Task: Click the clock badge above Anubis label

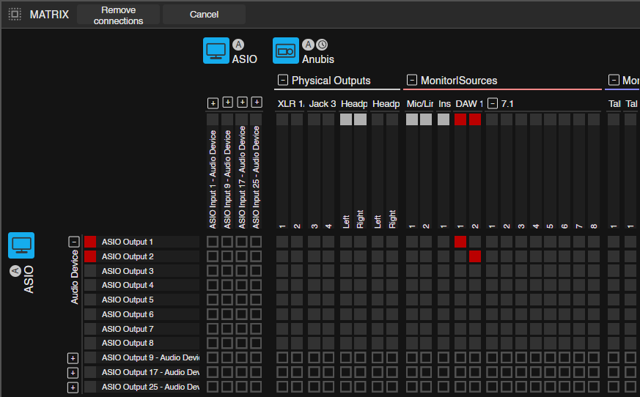Action: [322, 44]
